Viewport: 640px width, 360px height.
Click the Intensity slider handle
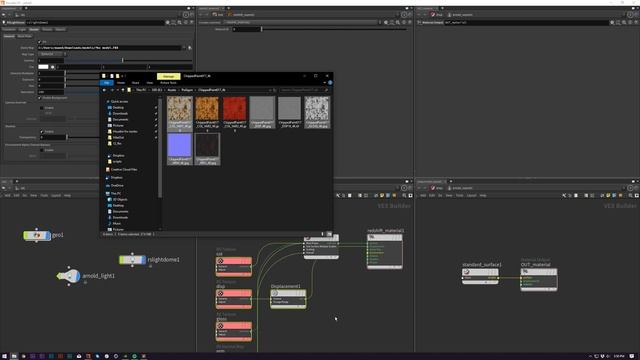click(122, 60)
